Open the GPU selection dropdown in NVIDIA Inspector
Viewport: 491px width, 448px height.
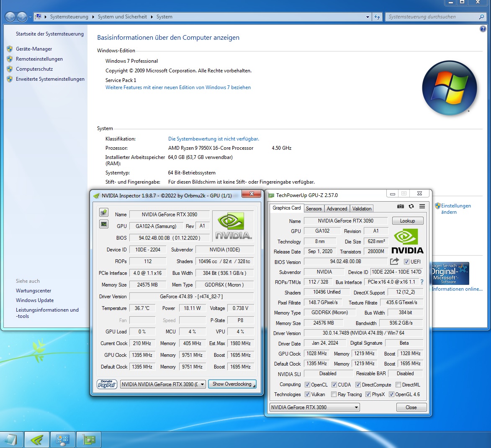163,384
